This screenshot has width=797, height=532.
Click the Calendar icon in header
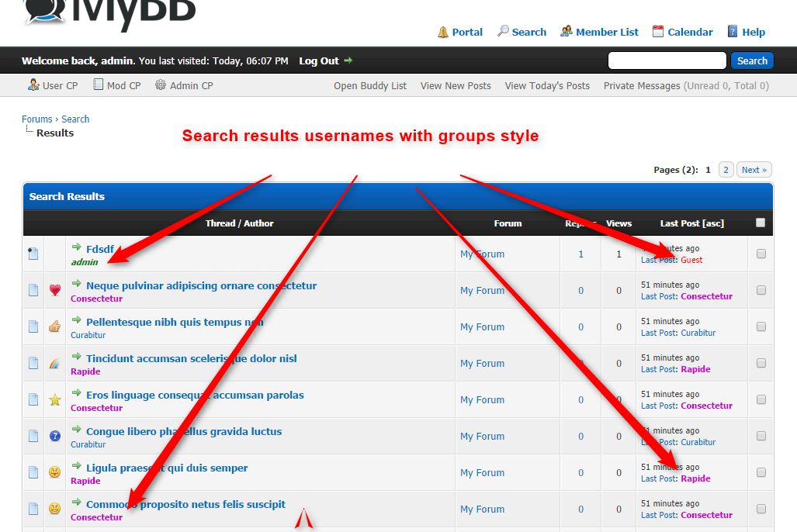pyautogui.click(x=658, y=32)
